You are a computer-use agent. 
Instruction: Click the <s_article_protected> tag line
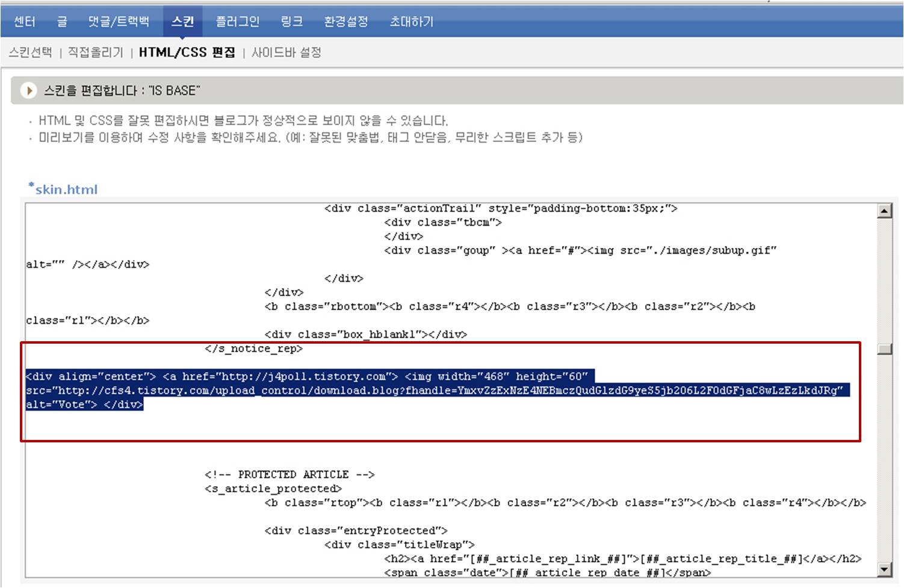tap(273, 488)
